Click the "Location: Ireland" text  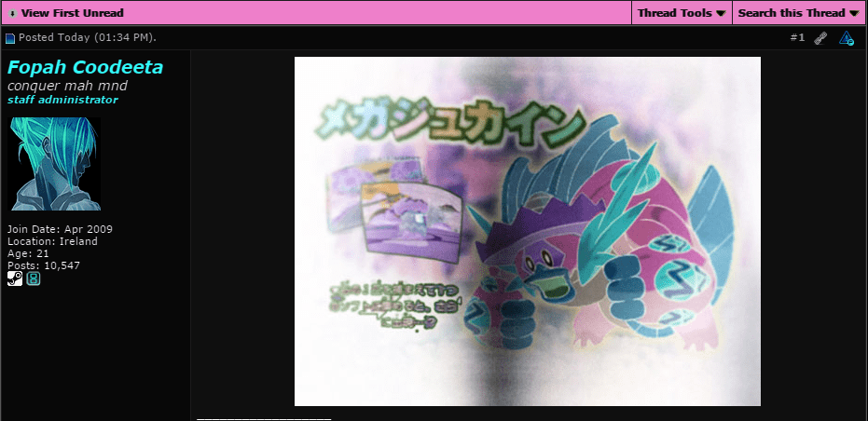click(x=52, y=241)
